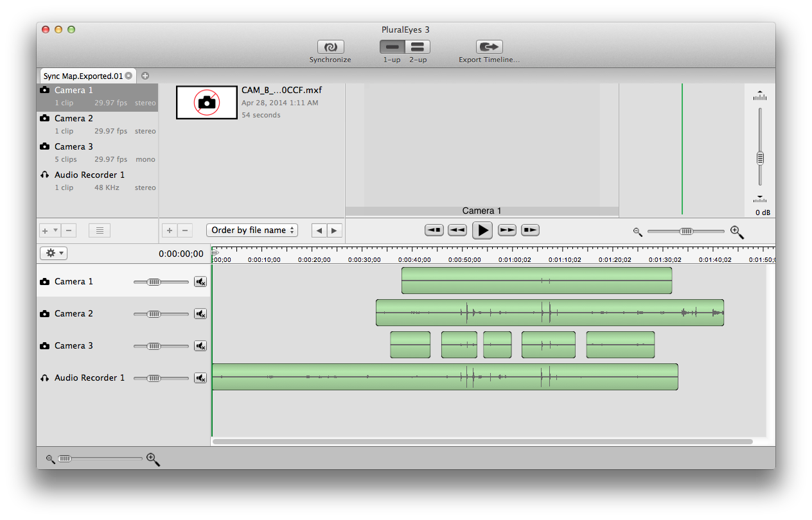Image resolution: width=812 pixels, height=520 pixels.
Task: Jump to end of timeline
Action: 530,230
